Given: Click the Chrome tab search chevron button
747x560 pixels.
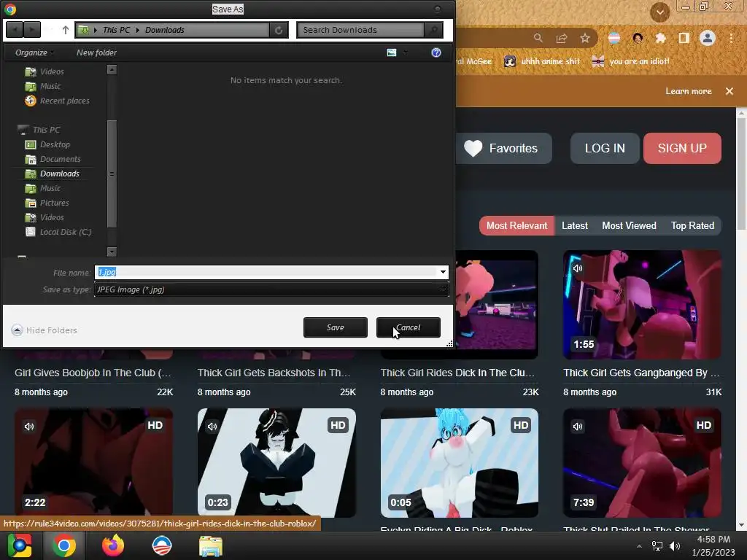Looking at the screenshot, I should click(659, 12).
